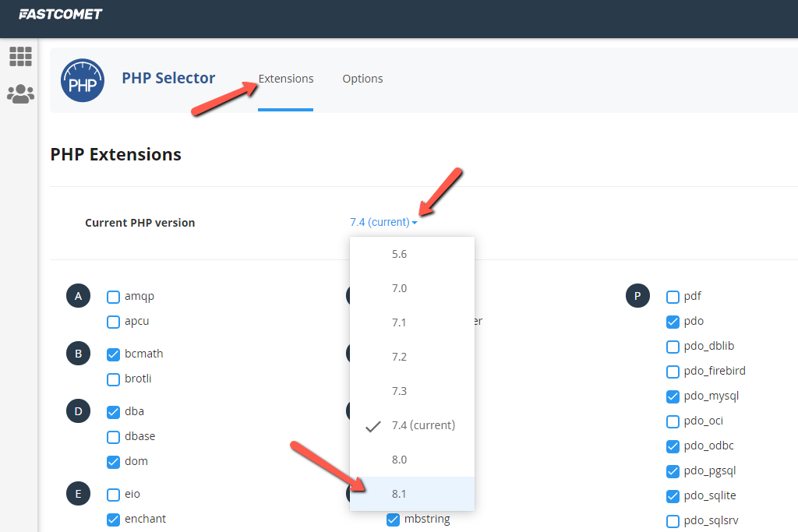Screen dimensions: 798x532
Task: Choose PHP 5.6 from the version list
Action: [399, 253]
